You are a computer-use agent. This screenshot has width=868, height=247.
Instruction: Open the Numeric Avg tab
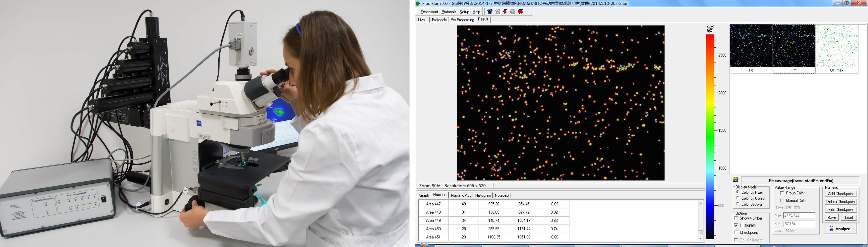461,195
